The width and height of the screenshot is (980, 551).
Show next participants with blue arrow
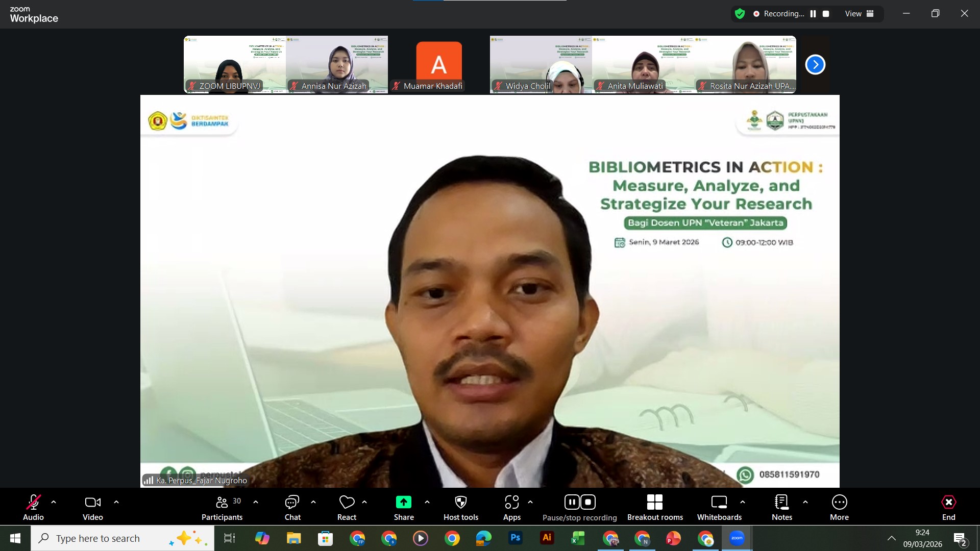point(815,65)
